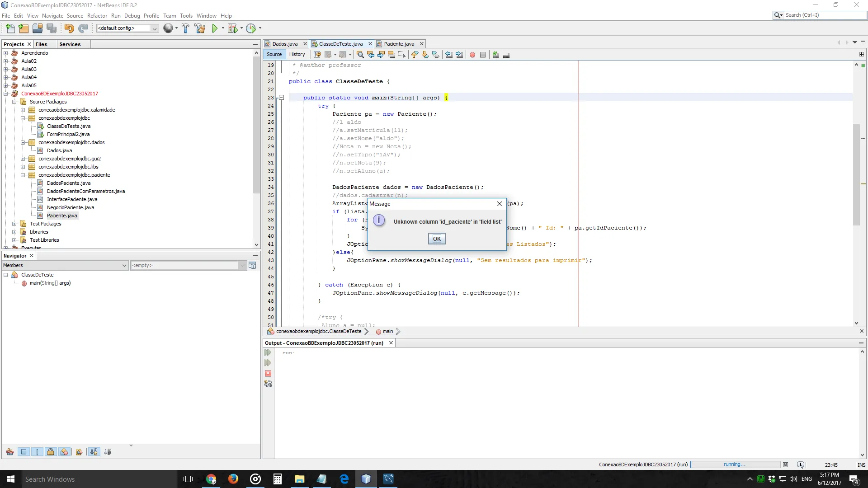Switch to the Paciente.java editor tab
Screen dimensions: 868x488
tap(399, 44)
